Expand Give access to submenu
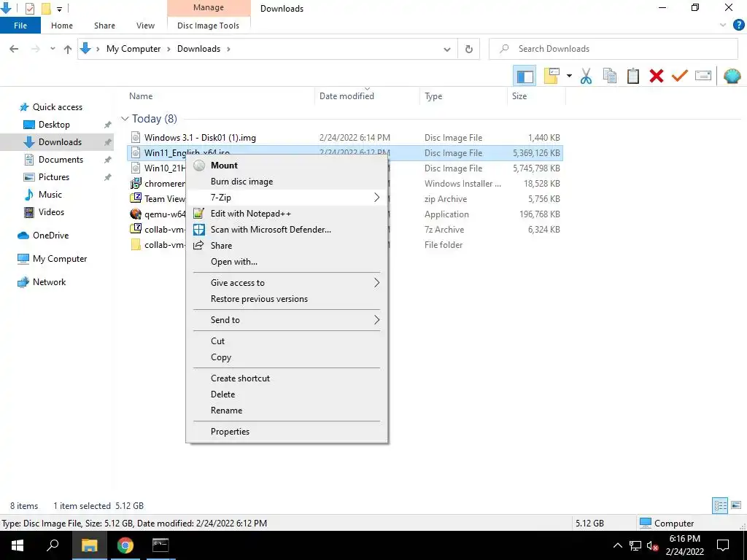 pos(287,283)
